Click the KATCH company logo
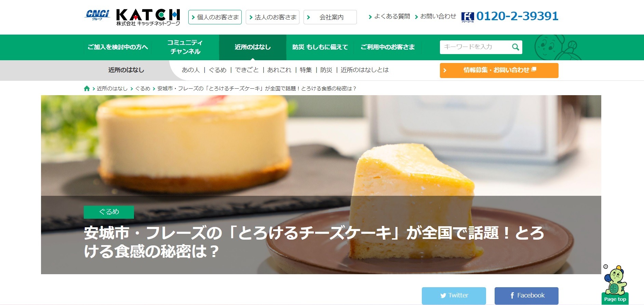 (x=148, y=17)
